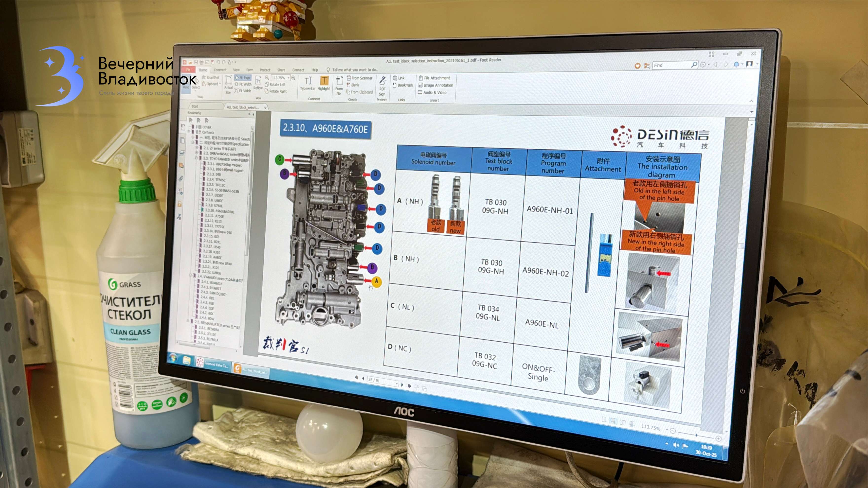This screenshot has height=488, width=868.
Task: Click the Bookmark button in Links group
Action: point(403,85)
